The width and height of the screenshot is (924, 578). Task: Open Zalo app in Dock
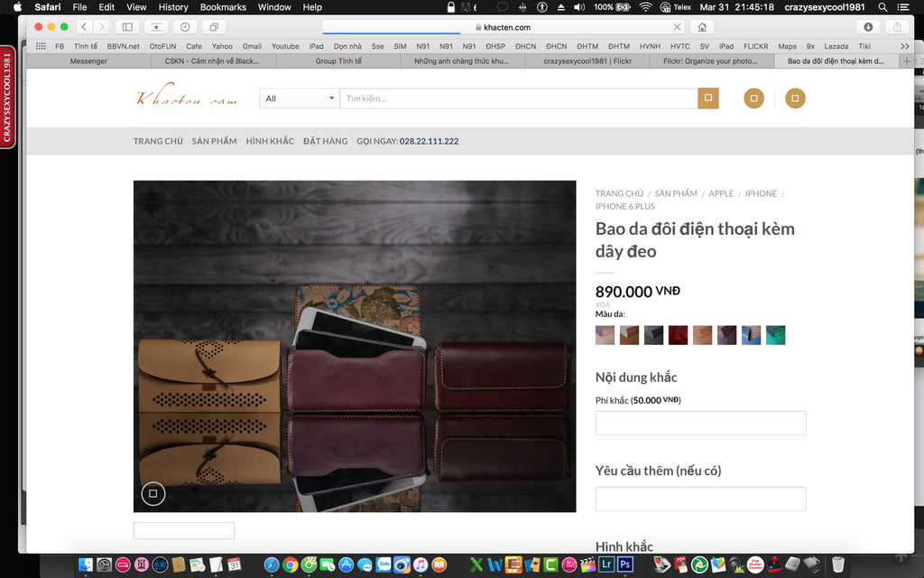383,564
